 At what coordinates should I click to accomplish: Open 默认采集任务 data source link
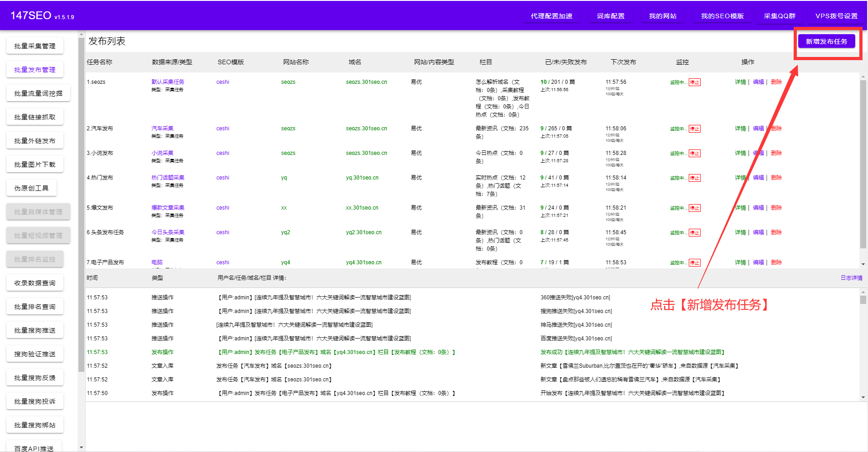tap(168, 82)
